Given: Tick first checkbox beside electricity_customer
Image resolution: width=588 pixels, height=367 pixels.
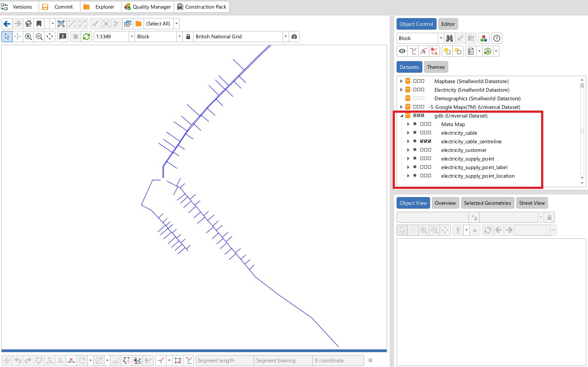Looking at the screenshot, I should 422,150.
